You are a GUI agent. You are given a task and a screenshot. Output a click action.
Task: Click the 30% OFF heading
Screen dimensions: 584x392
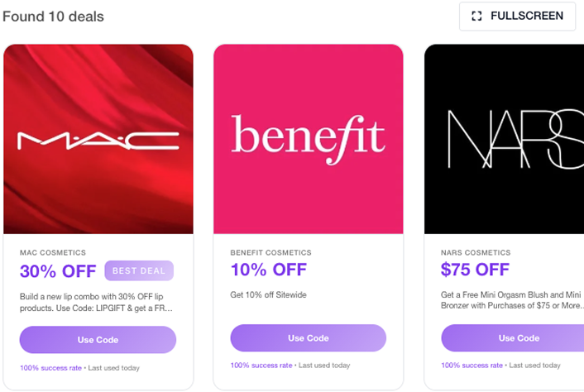point(58,270)
